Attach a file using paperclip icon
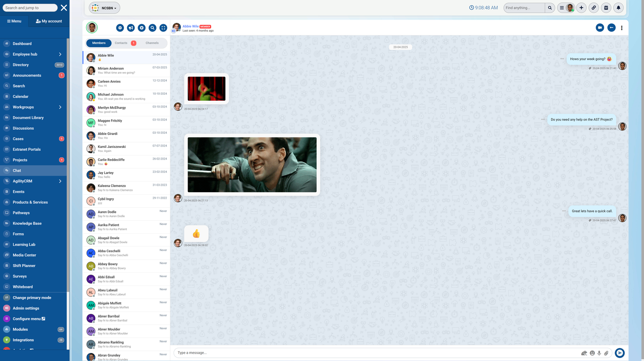 tap(606, 353)
